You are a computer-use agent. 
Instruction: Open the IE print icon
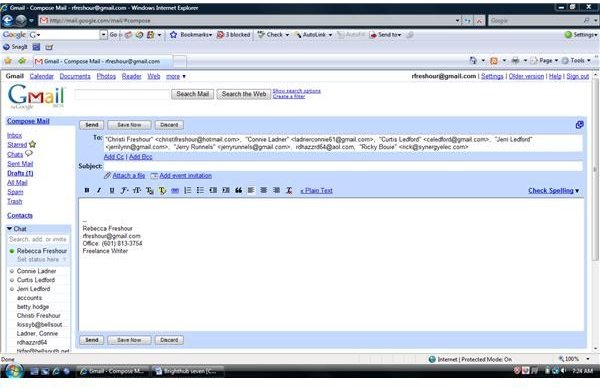tap(515, 60)
